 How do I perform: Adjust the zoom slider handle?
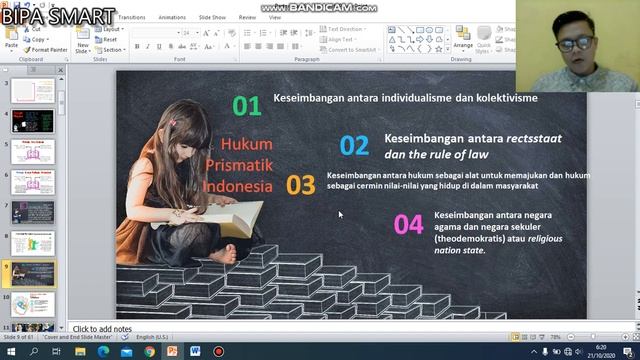point(593,337)
